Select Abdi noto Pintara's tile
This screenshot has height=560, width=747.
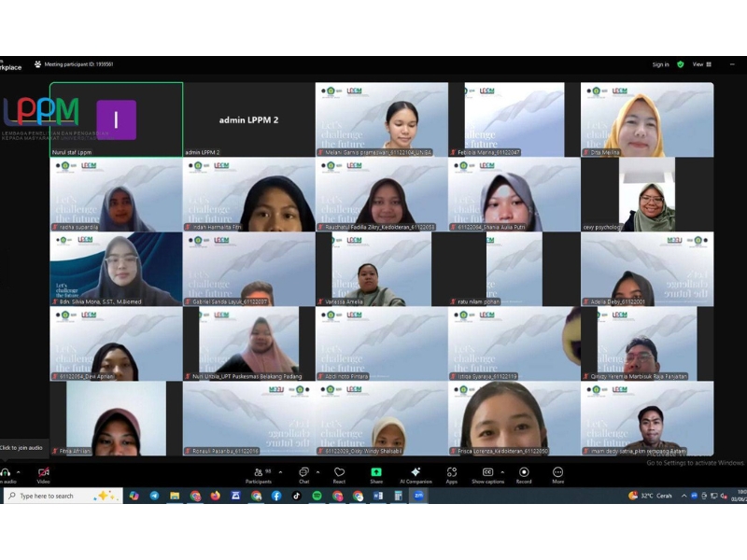pos(382,343)
